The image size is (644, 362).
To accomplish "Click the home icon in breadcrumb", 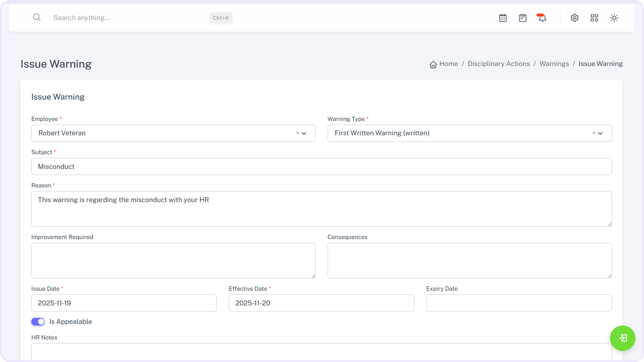I will 433,64.
